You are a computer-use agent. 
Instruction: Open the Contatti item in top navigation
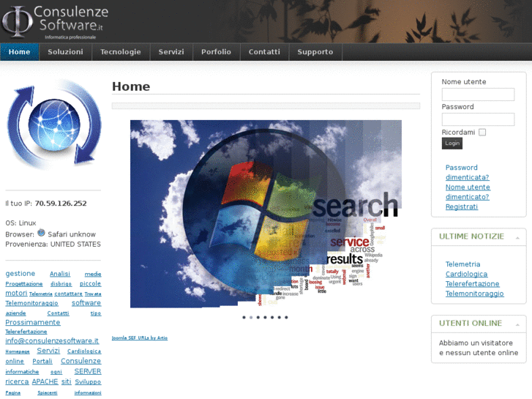pos(264,52)
